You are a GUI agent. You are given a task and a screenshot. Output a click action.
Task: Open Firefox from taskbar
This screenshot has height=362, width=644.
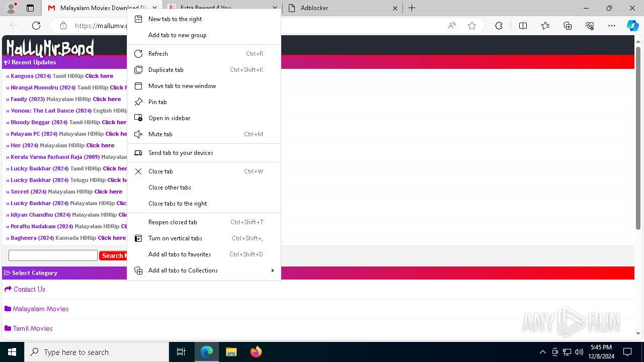tap(256, 352)
